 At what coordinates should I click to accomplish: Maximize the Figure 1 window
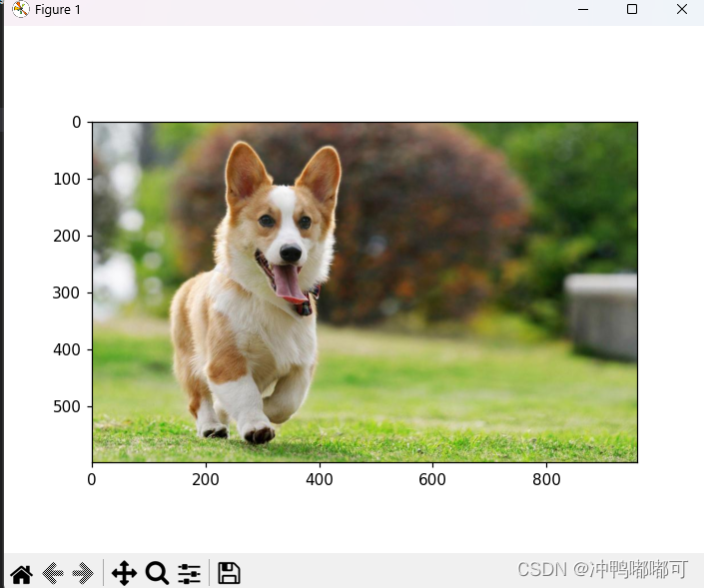click(632, 9)
